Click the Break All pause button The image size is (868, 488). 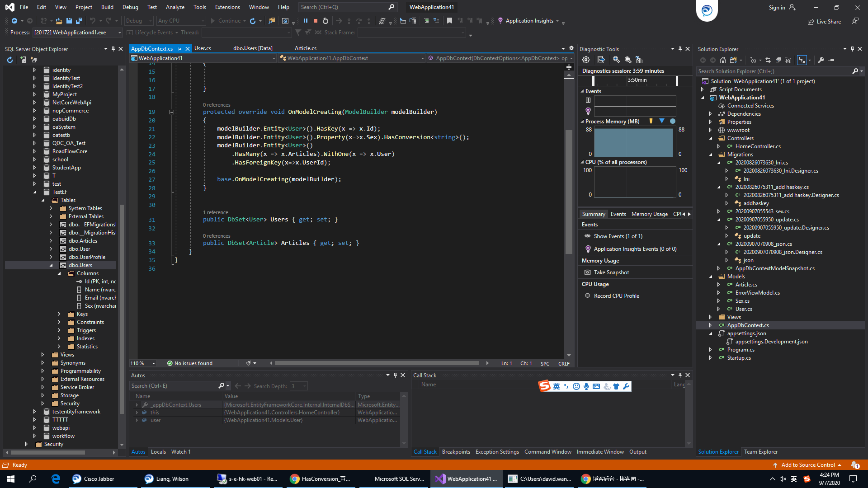(x=306, y=21)
